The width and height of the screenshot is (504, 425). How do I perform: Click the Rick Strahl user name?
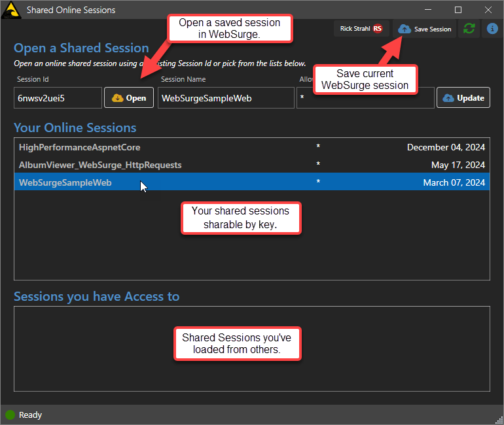coord(355,29)
